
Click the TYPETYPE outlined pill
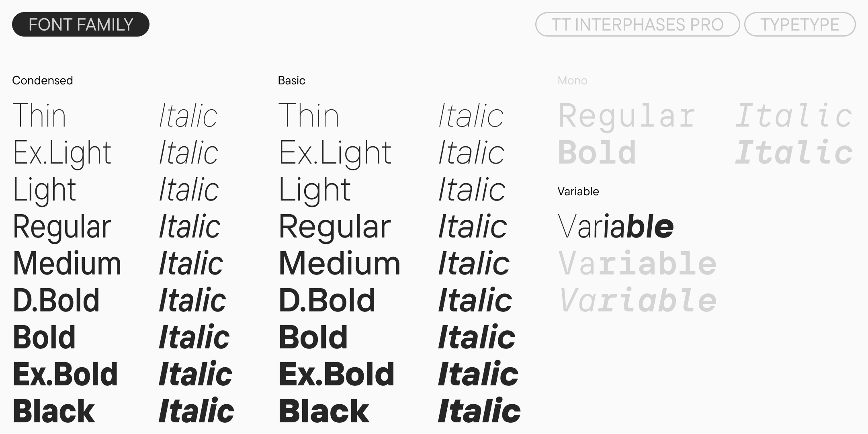point(800,25)
